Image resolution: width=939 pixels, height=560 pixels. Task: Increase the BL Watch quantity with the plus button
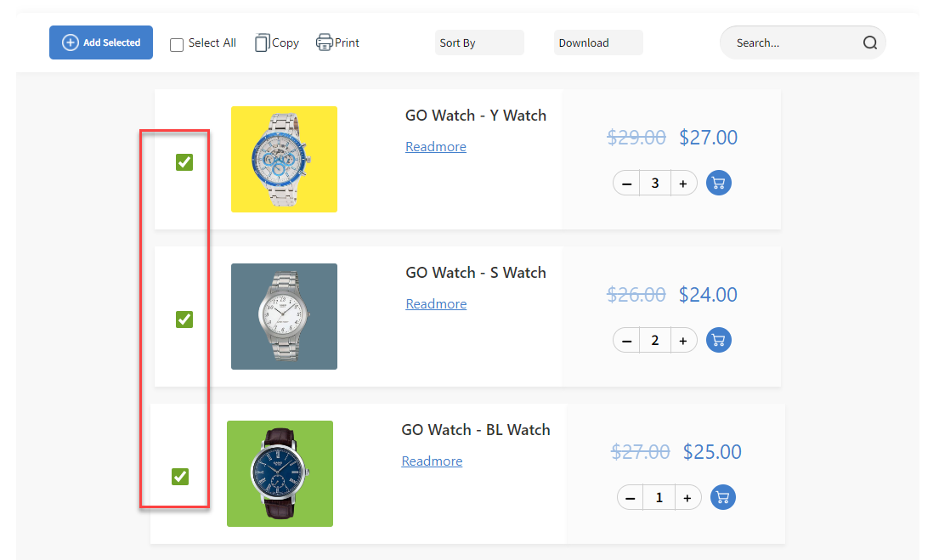tap(687, 497)
